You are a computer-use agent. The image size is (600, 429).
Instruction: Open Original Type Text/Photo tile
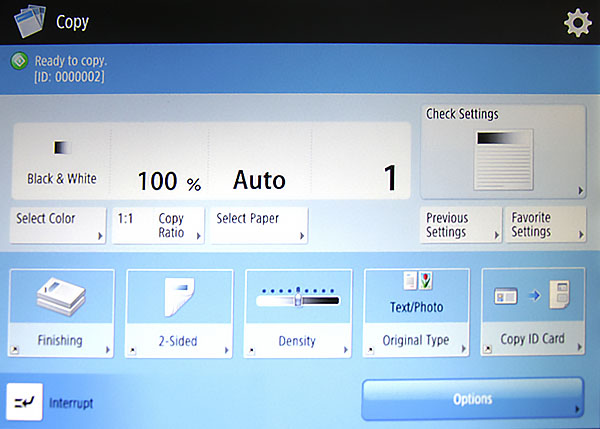coord(416,313)
